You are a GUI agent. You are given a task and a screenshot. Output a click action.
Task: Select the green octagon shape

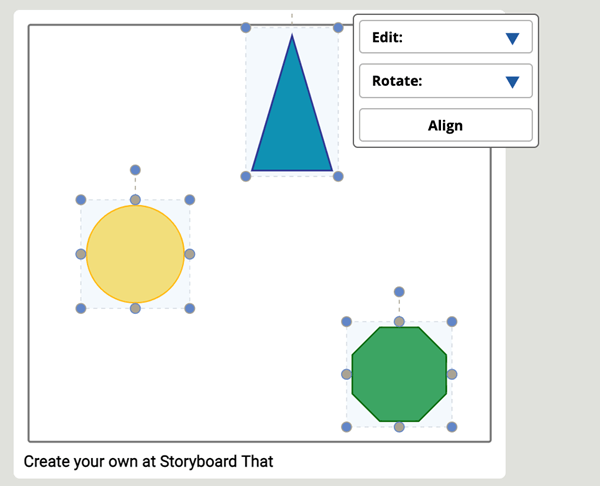point(399,374)
